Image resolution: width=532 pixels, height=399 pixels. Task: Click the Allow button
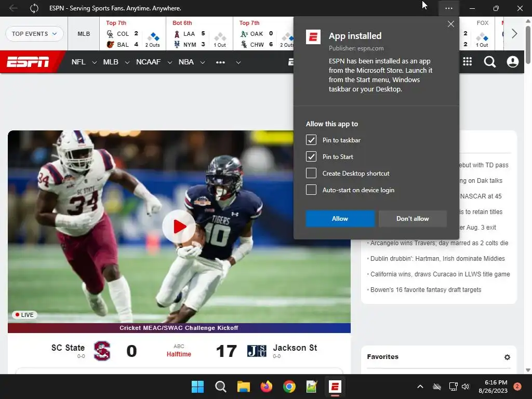340,219
